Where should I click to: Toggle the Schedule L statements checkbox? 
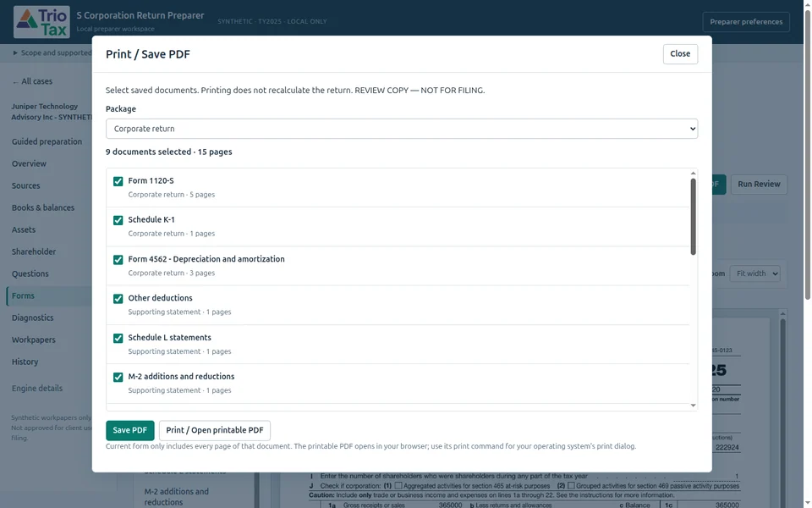point(118,338)
